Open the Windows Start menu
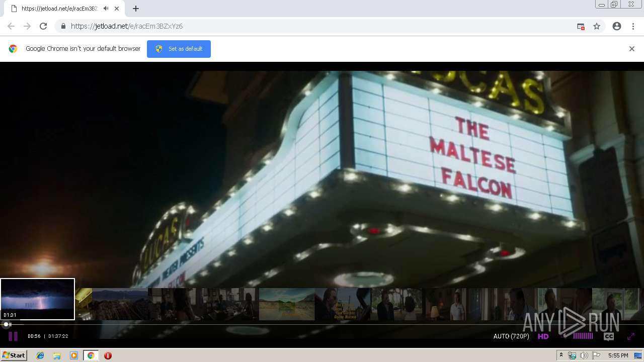This screenshot has height=362, width=644. point(14,355)
